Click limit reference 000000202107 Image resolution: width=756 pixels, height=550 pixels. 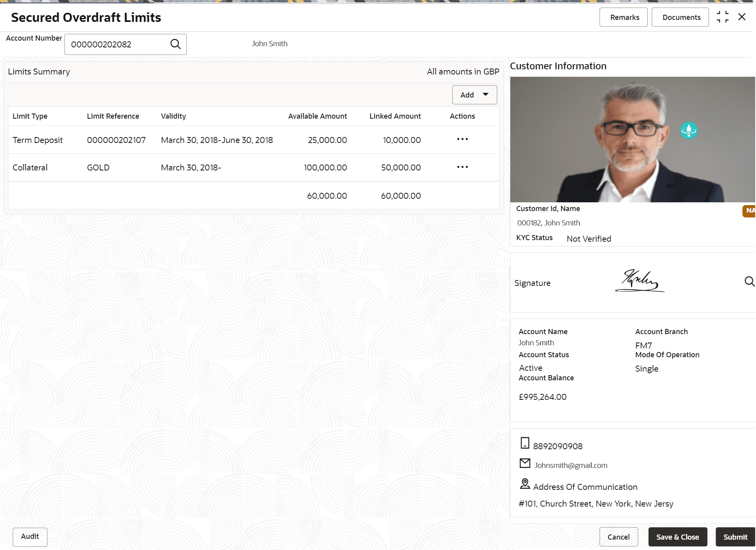[x=116, y=140]
